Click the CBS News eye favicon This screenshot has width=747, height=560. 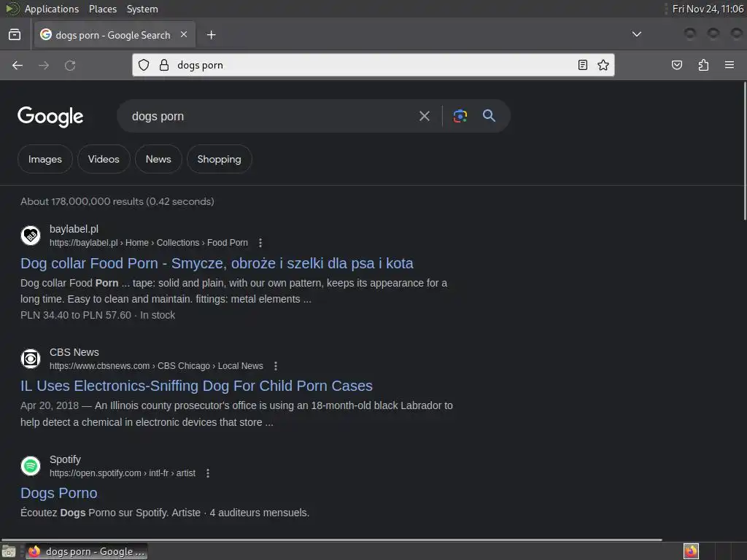(31, 359)
